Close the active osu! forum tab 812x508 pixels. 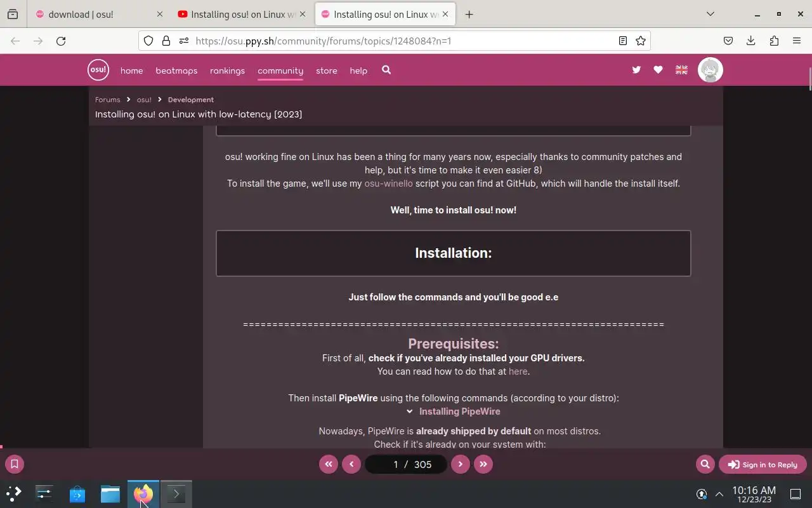coord(445,14)
